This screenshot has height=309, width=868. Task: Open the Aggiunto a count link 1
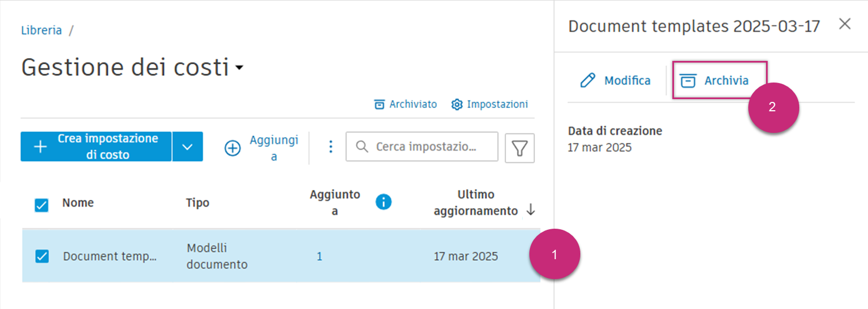click(319, 256)
